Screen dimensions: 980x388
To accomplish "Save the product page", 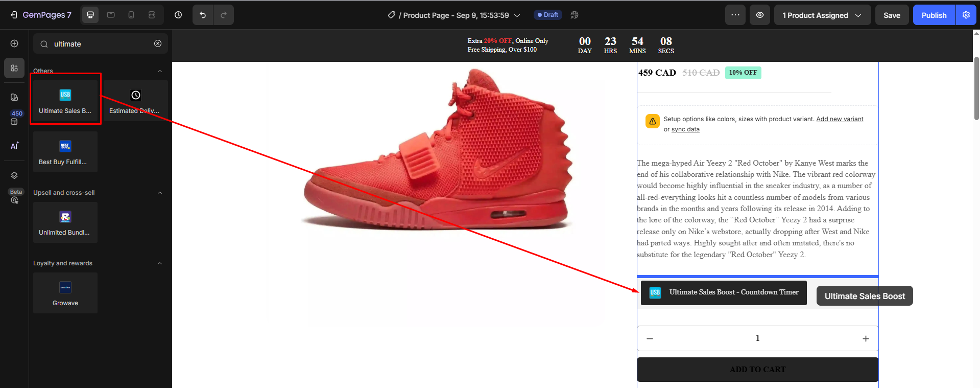I will (x=892, y=15).
